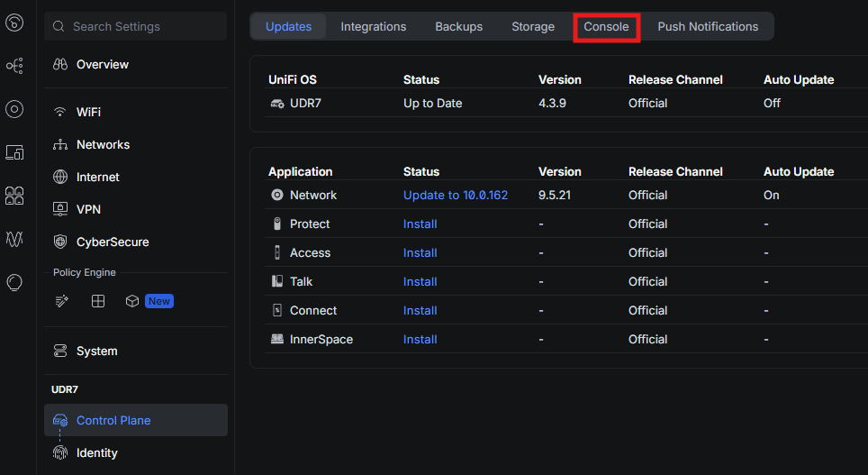
Task: Click the circular target icon in left rail
Action: pyautogui.click(x=14, y=109)
